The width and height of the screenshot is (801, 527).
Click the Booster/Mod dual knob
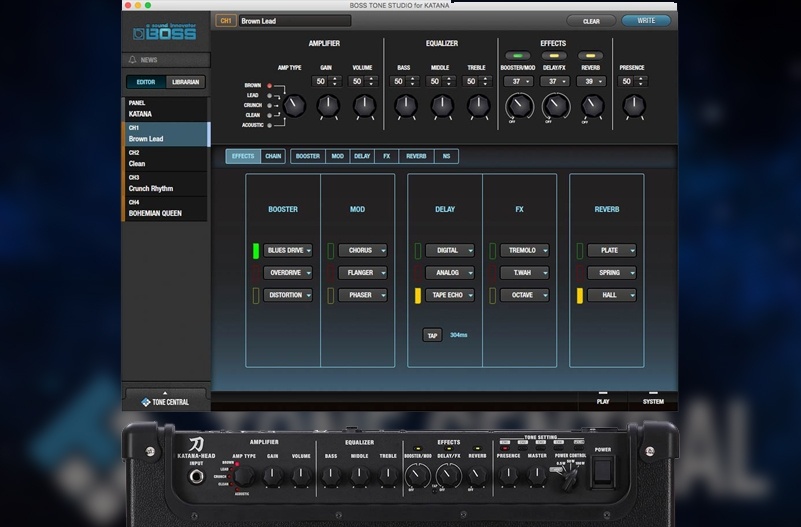[519, 106]
